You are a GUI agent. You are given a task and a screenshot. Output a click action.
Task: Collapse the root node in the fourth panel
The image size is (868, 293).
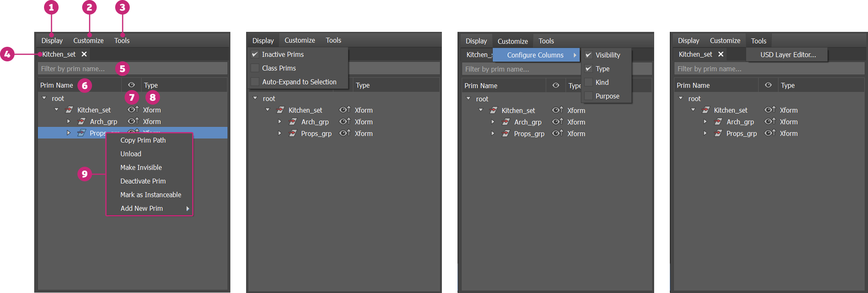click(x=680, y=98)
